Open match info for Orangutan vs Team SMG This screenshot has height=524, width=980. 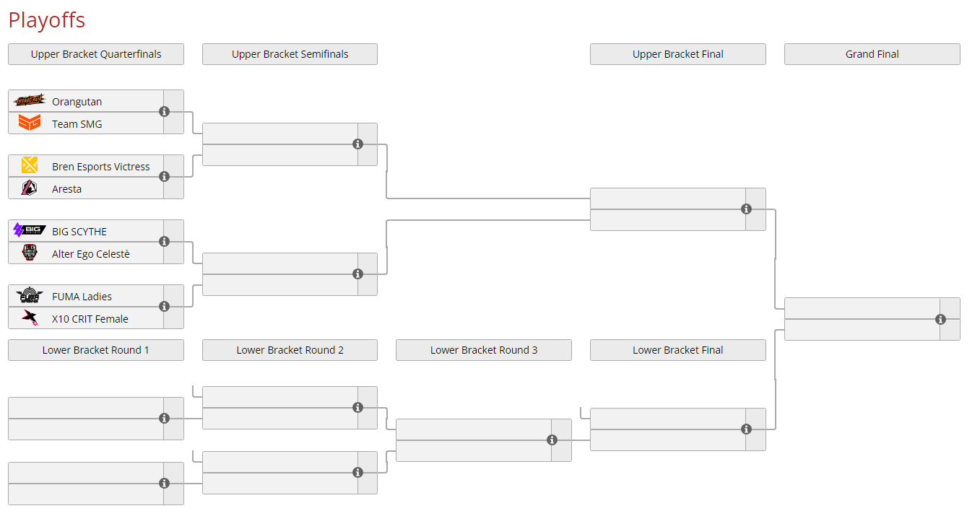coord(165,112)
